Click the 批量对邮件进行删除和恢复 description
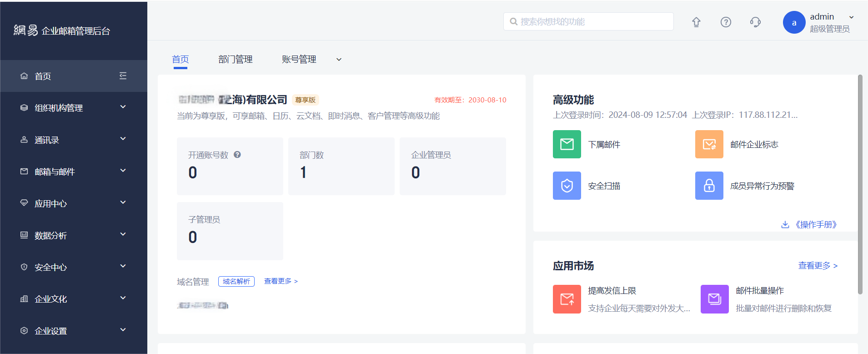This screenshot has height=354, width=868. (x=784, y=308)
